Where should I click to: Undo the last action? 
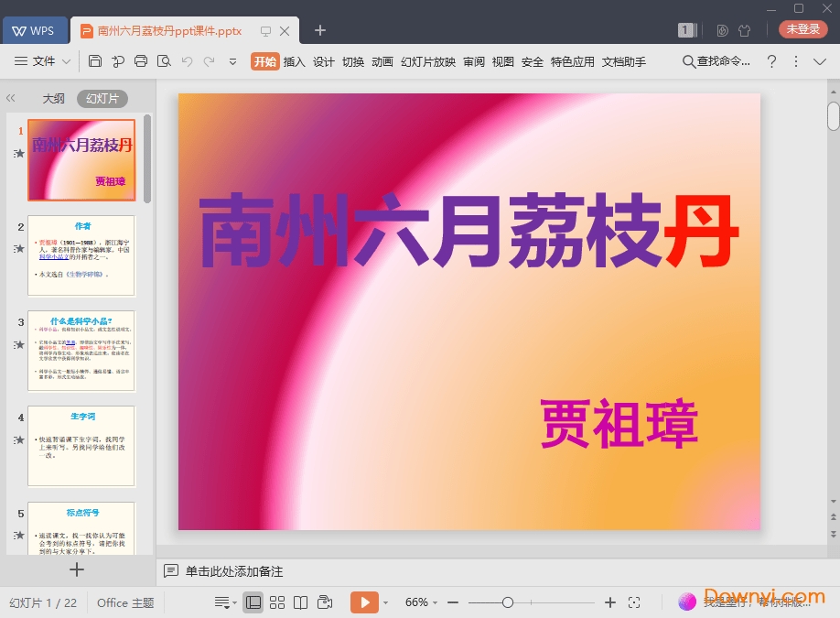click(187, 61)
